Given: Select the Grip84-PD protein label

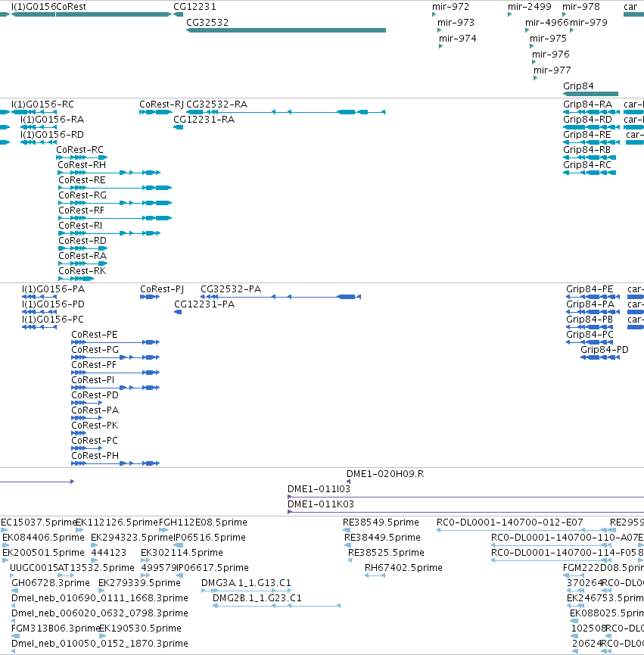Looking at the screenshot, I should [605, 350].
